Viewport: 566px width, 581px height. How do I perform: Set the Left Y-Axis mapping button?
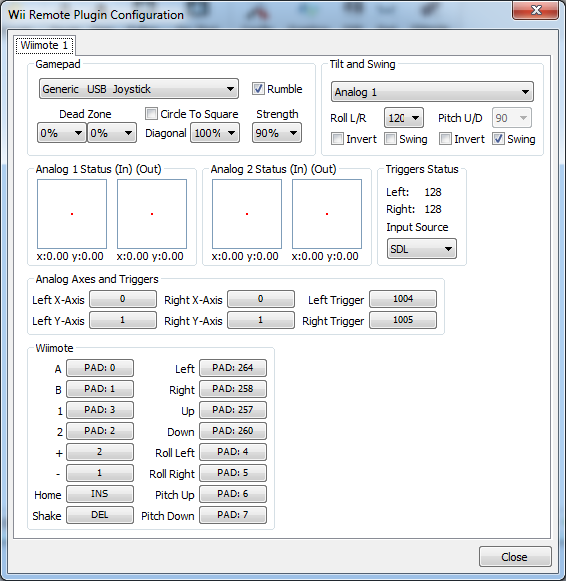tap(123, 320)
